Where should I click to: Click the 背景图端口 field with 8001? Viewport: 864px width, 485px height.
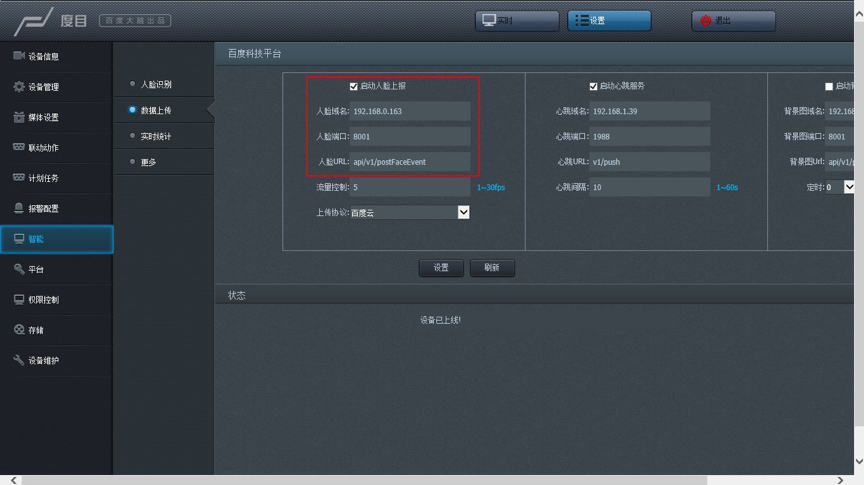[839, 136]
